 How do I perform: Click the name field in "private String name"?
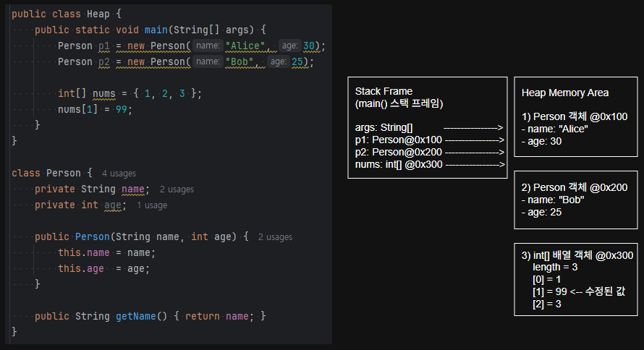(x=133, y=189)
